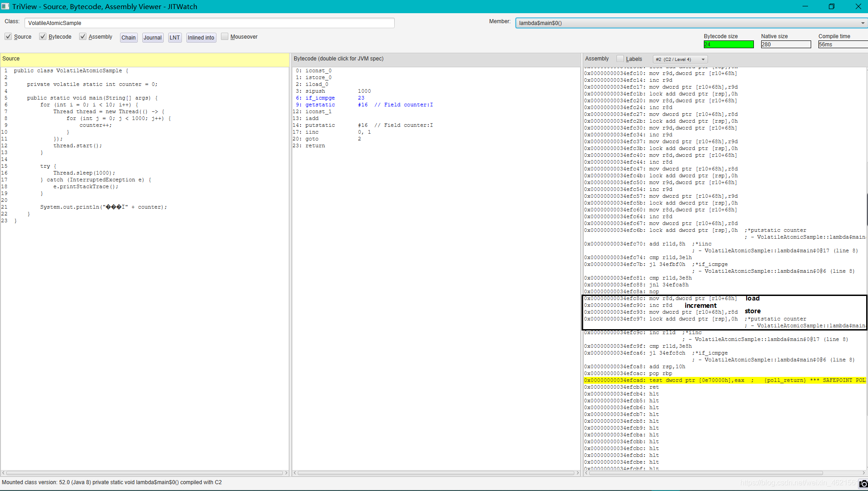Select bytecode line '0: iconst_0'
Viewport: 868px width, 491px height.
[314, 70]
